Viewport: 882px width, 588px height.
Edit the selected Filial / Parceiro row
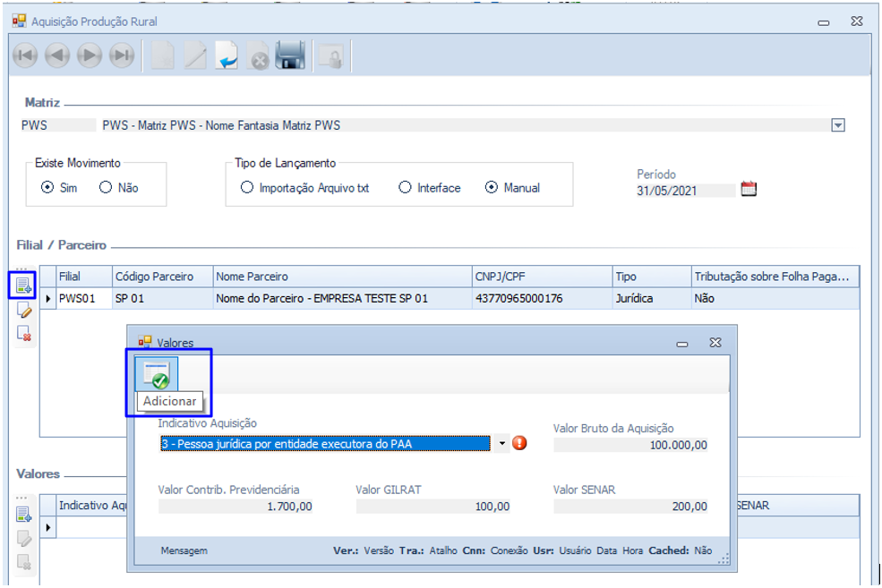[24, 311]
